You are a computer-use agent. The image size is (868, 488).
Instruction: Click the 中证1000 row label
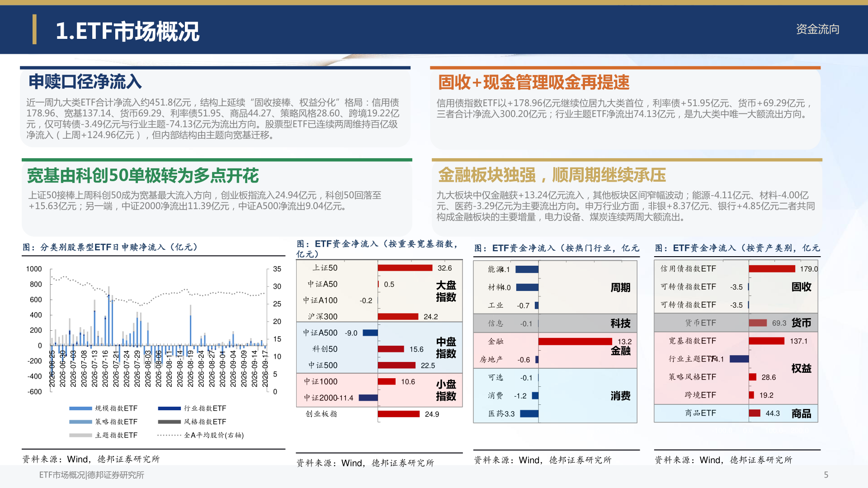pyautogui.click(x=321, y=382)
